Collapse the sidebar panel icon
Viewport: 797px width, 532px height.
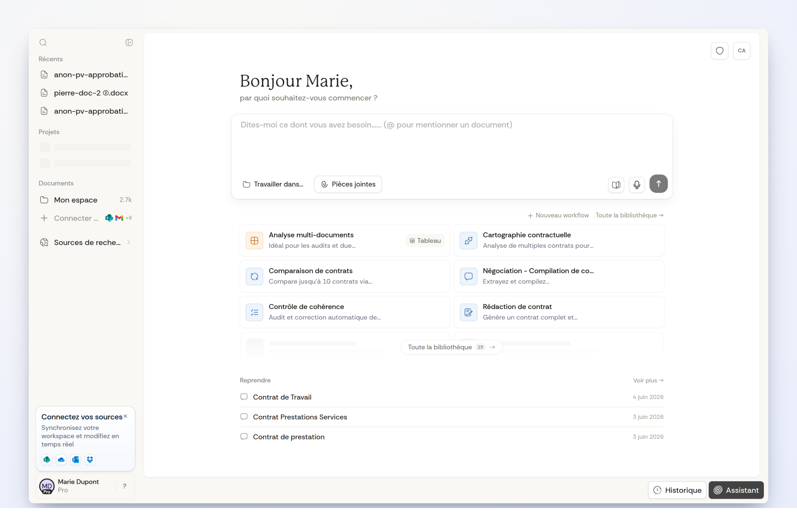click(x=129, y=42)
